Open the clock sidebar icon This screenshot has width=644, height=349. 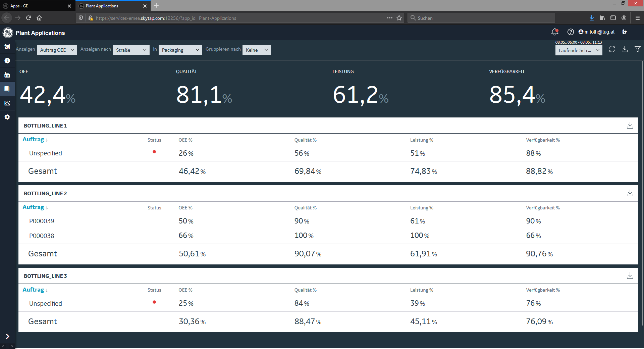pos(7,61)
